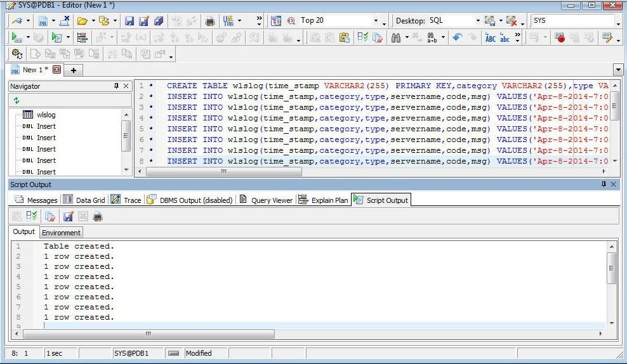
Task: Click the refresh settings gear icon
Action: [x=16, y=53]
